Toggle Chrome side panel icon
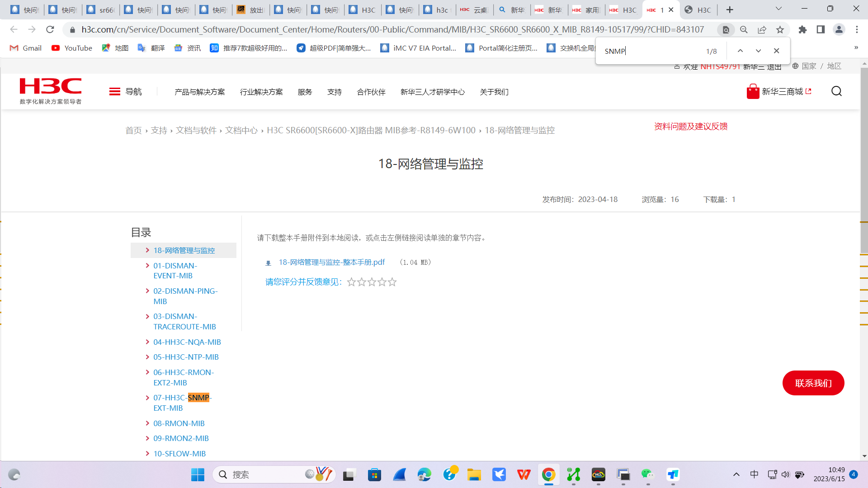 [821, 30]
